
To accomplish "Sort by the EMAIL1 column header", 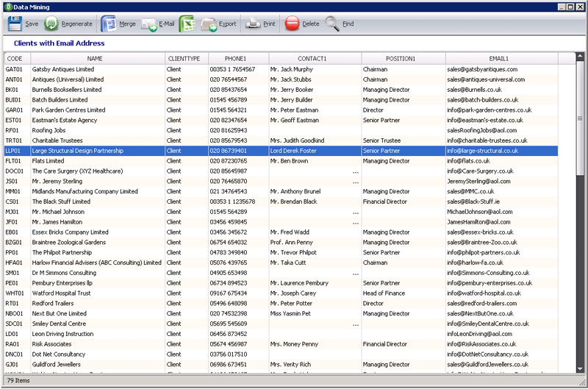I will coord(502,59).
